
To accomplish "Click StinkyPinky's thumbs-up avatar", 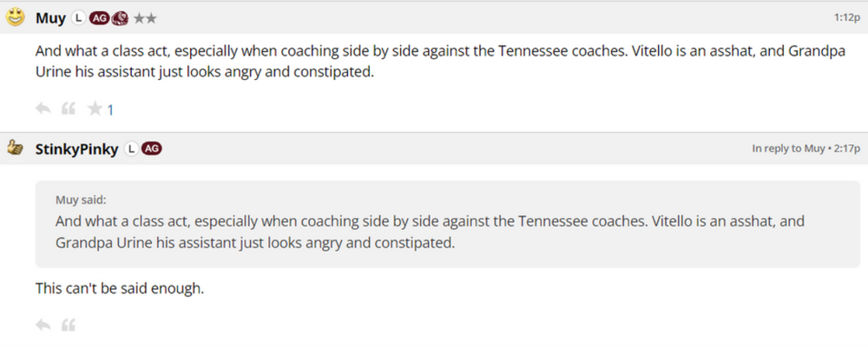I will tap(15, 148).
